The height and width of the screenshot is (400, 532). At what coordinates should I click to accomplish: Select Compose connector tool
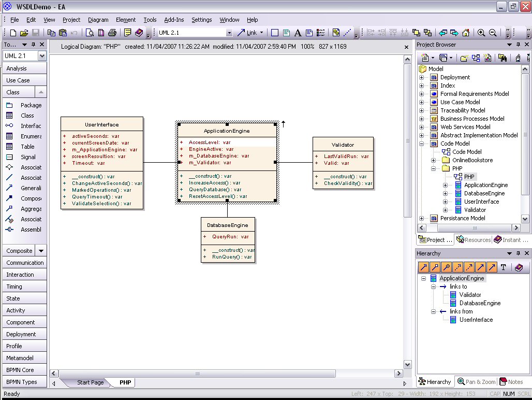24,198
